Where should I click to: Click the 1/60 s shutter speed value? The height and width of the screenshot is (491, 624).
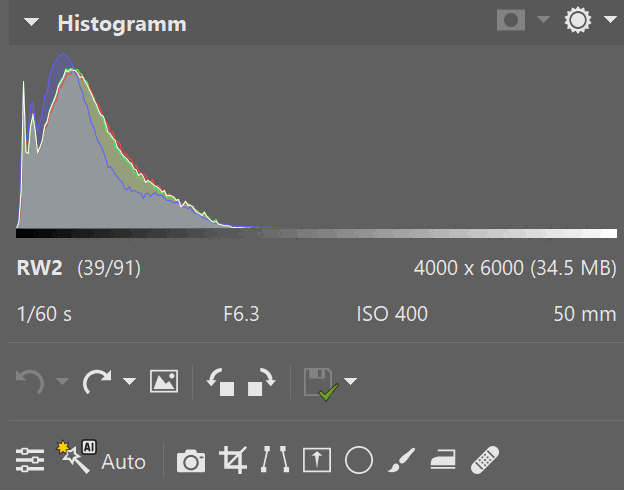(x=44, y=314)
